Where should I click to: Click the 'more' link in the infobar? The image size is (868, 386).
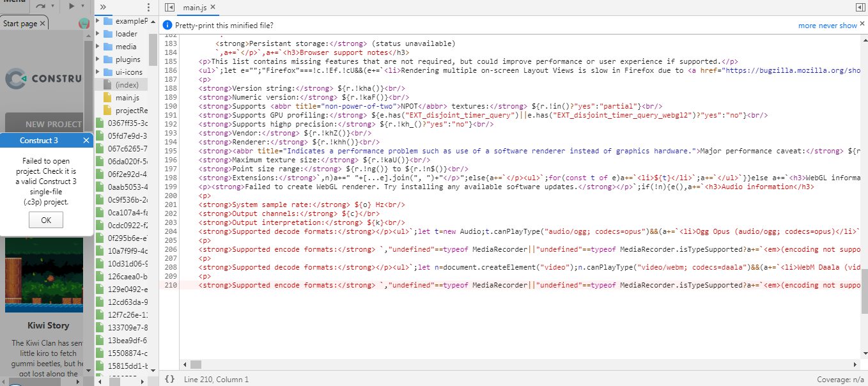click(807, 26)
